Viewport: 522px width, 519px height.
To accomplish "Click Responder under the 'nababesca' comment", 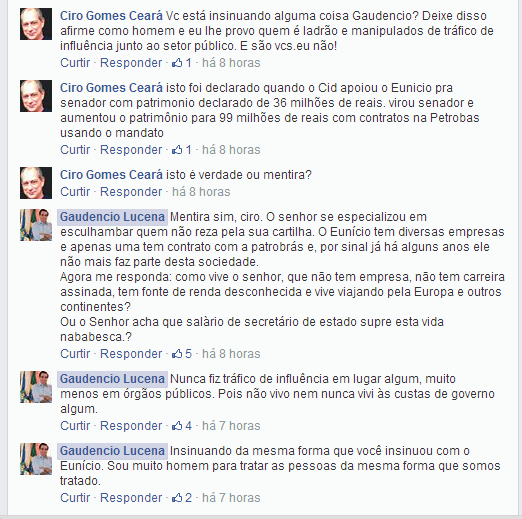I will tap(131, 354).
